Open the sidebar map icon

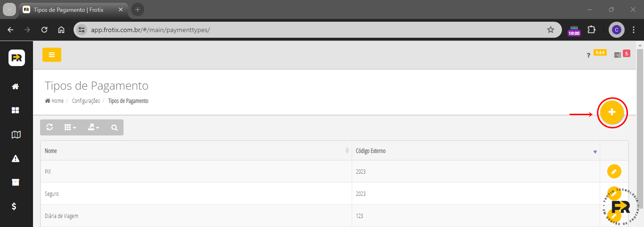pos(16,135)
